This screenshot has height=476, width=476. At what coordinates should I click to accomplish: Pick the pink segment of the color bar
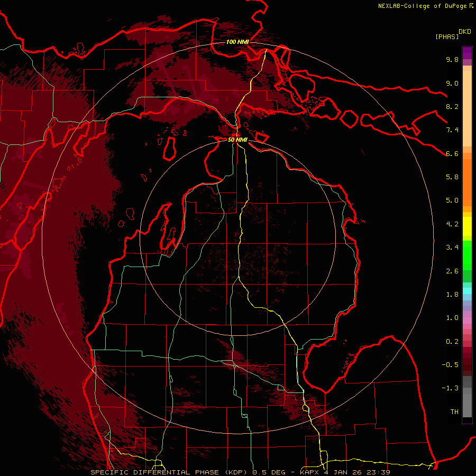pos(467,321)
